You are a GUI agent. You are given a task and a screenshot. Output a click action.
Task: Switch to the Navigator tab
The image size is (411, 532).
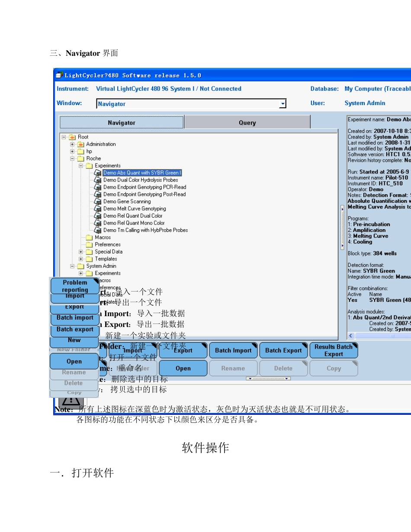122,122
